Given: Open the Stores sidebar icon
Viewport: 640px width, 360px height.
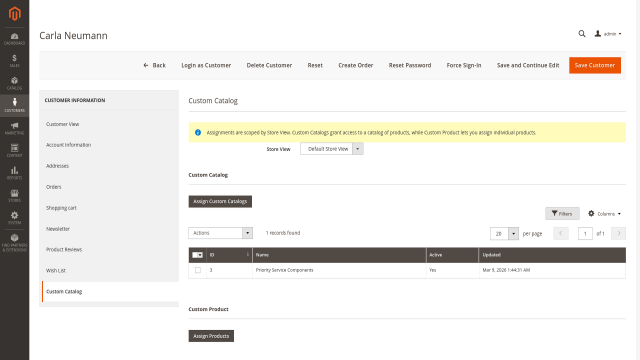Looking at the screenshot, I should coord(14,196).
